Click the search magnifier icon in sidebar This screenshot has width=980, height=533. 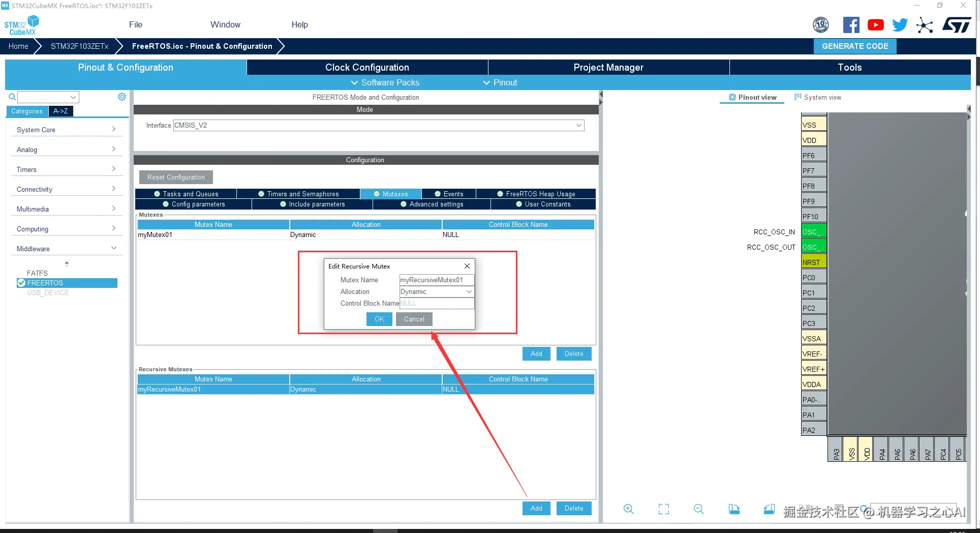pos(12,97)
